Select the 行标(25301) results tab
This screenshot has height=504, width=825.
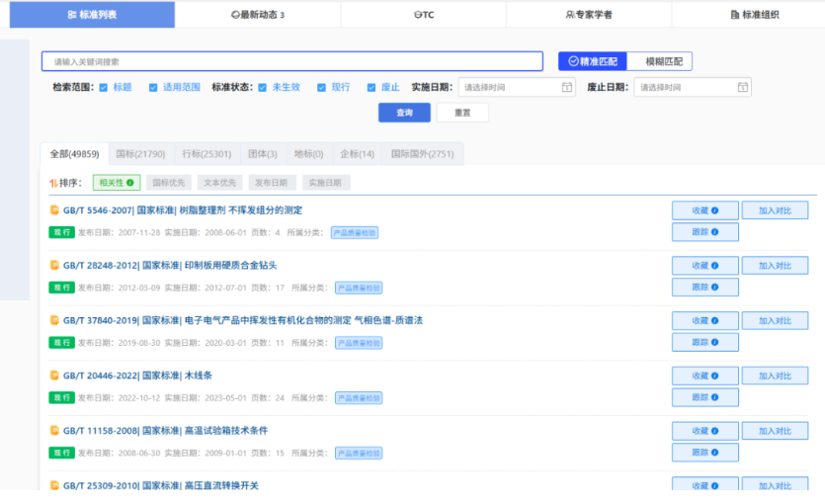coord(206,154)
